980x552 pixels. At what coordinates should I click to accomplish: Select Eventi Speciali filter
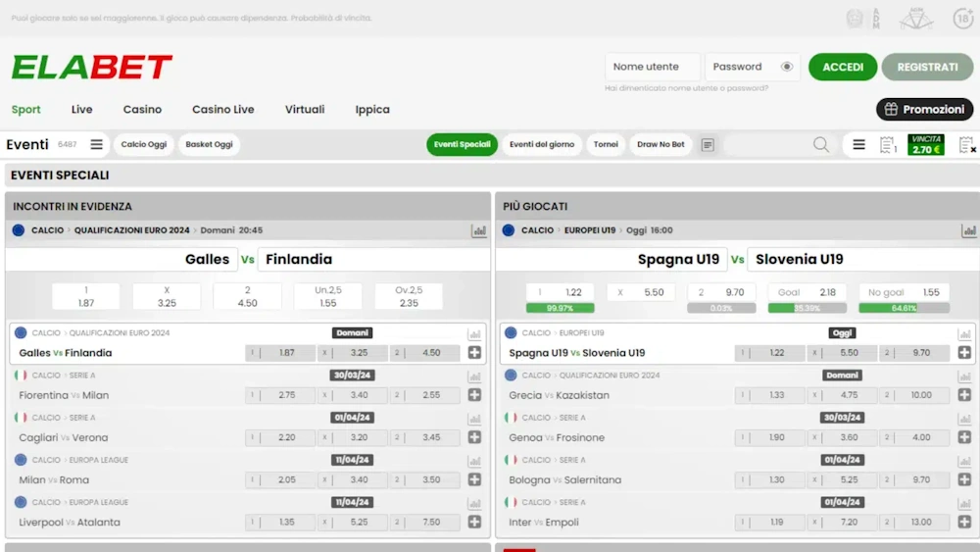click(x=462, y=144)
